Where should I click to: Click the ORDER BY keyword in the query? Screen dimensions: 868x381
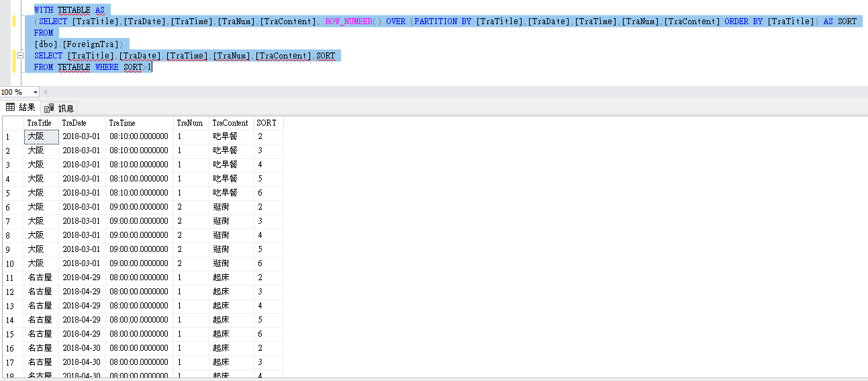point(743,22)
